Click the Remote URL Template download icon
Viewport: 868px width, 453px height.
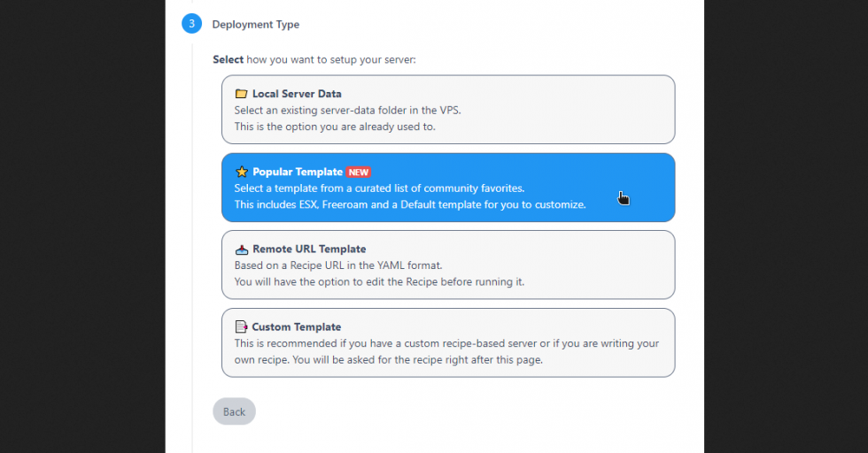point(241,250)
